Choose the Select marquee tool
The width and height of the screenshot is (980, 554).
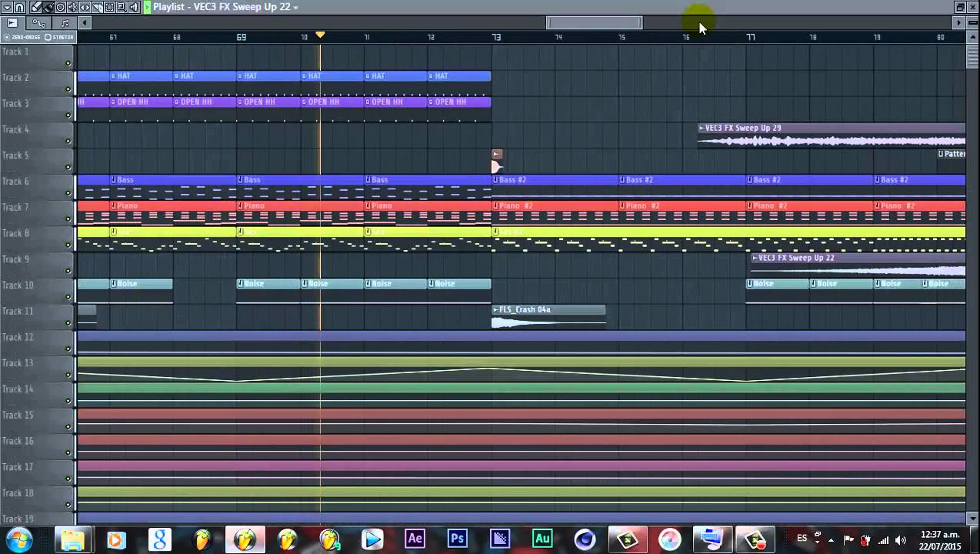pyautogui.click(x=109, y=7)
